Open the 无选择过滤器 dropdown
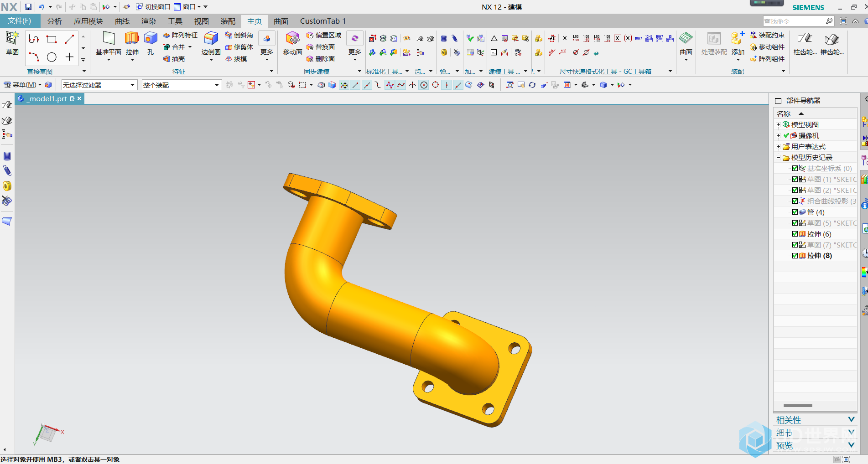Image resolution: width=868 pixels, height=464 pixels. pyautogui.click(x=99, y=85)
